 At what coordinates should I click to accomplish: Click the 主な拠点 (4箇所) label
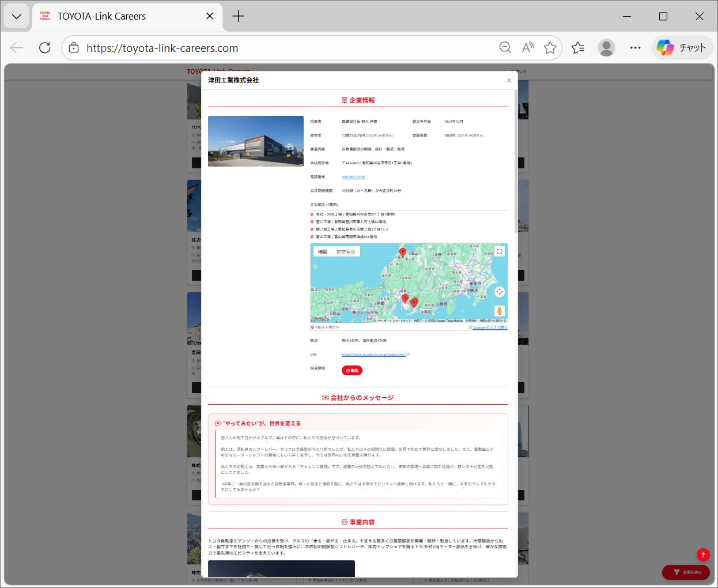point(324,205)
